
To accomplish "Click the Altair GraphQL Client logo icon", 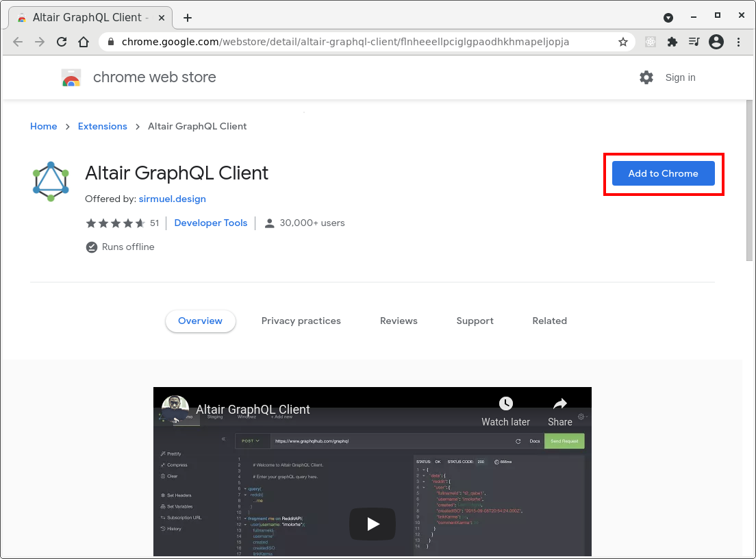I will (51, 182).
